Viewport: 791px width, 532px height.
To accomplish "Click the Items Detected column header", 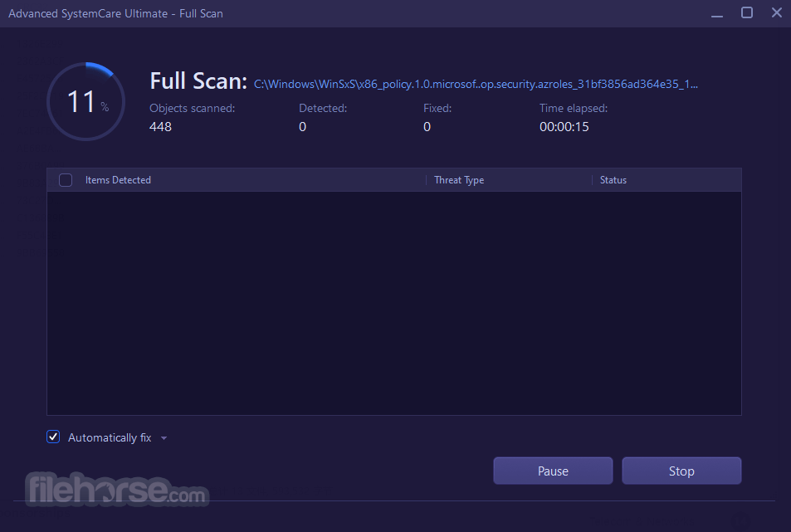I will click(x=118, y=180).
